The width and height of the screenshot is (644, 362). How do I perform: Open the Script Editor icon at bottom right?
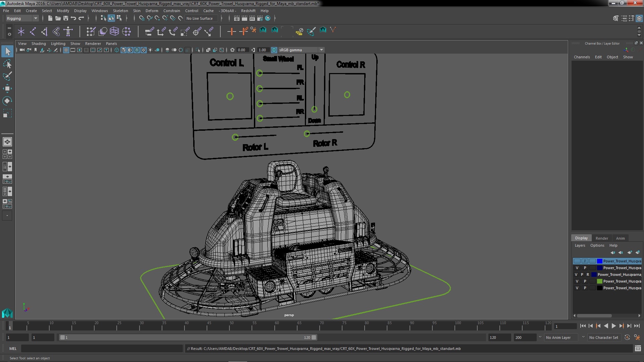point(638,349)
